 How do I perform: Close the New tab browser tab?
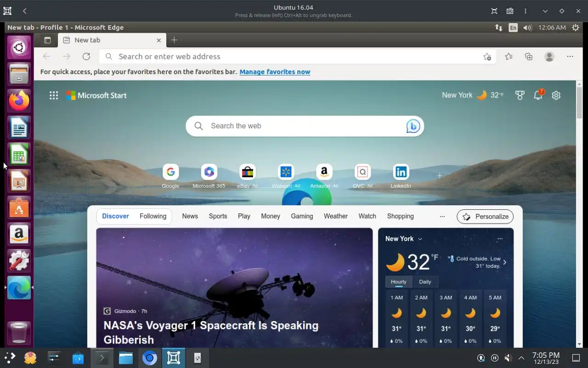point(158,40)
